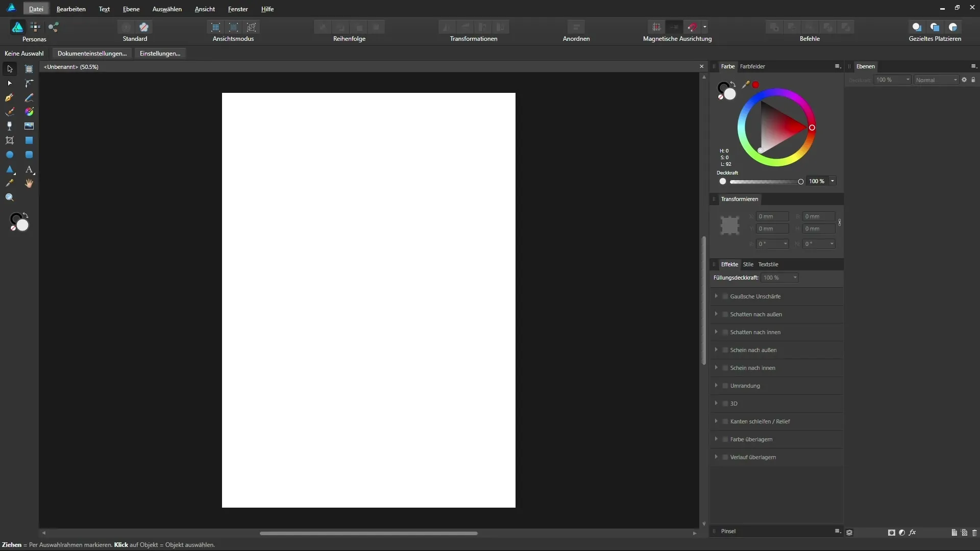Select the Zoom magnifier tool
The height and width of the screenshot is (551, 980).
(x=10, y=197)
